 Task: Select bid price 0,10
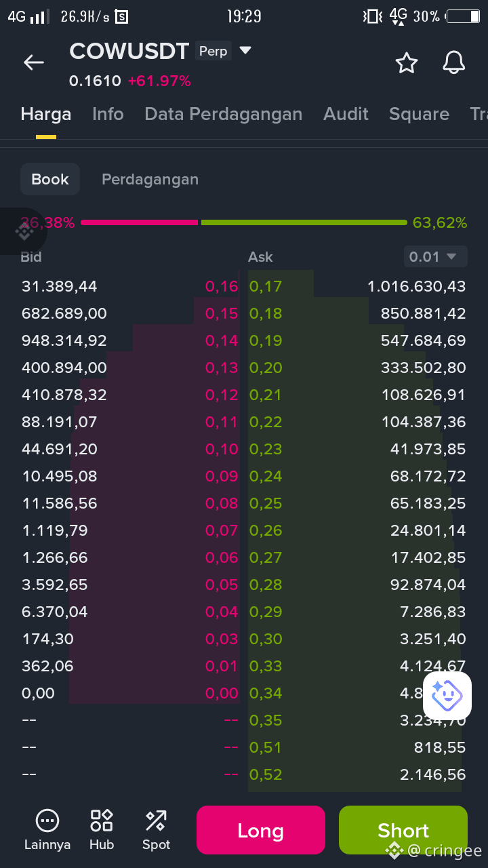click(x=222, y=449)
